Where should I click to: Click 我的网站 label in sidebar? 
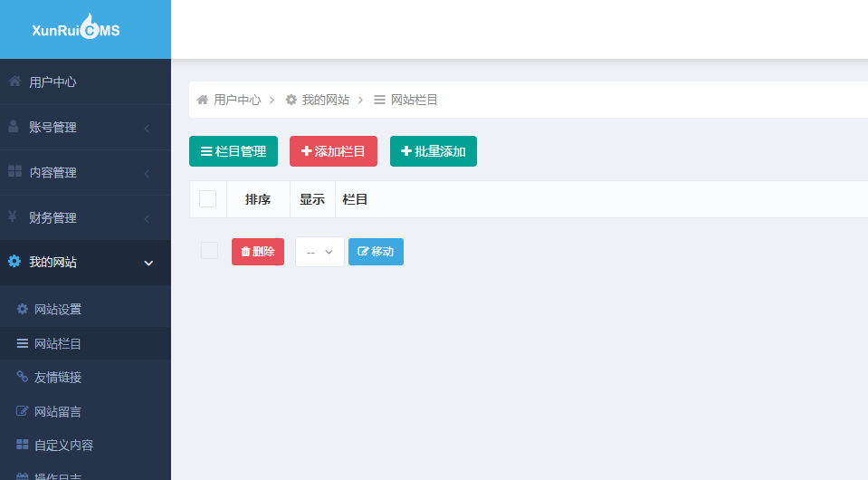[x=52, y=262]
